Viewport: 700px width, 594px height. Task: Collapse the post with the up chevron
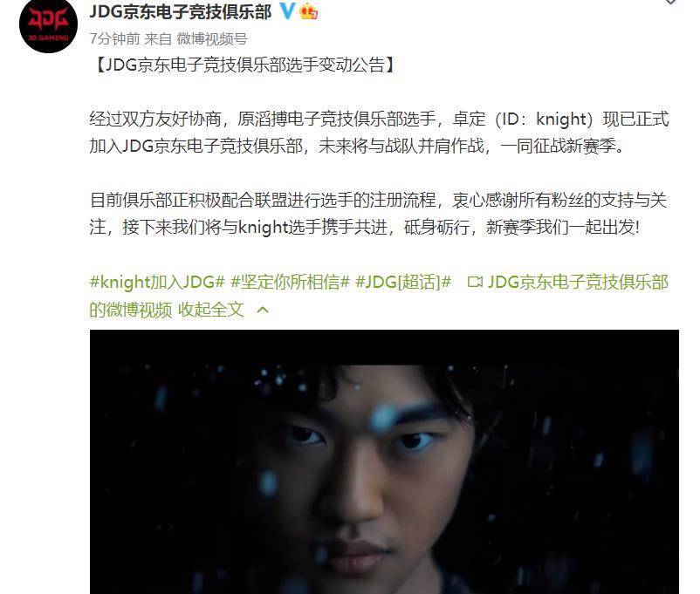click(x=263, y=310)
